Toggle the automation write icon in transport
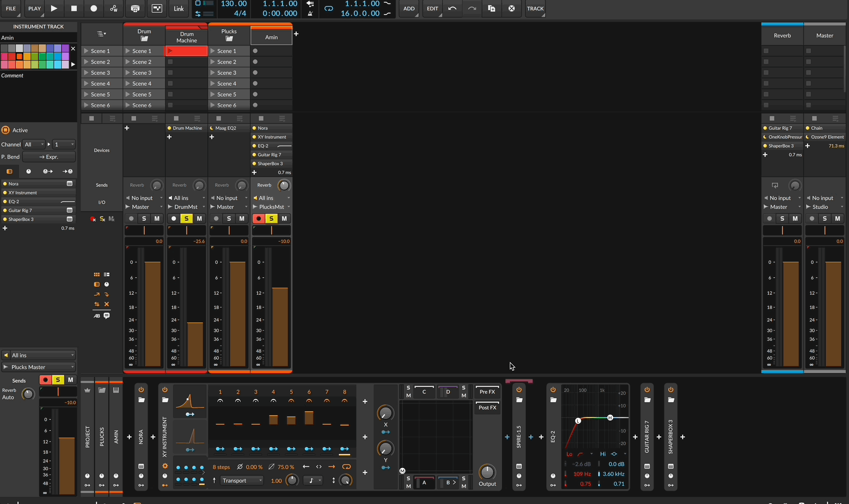The height and width of the screenshot is (504, 849). pos(114,8)
